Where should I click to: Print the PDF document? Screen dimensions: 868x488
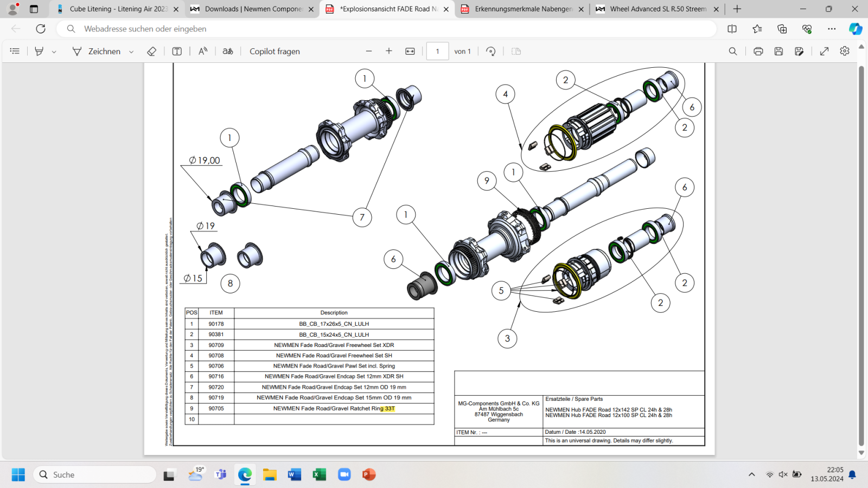pos(758,51)
